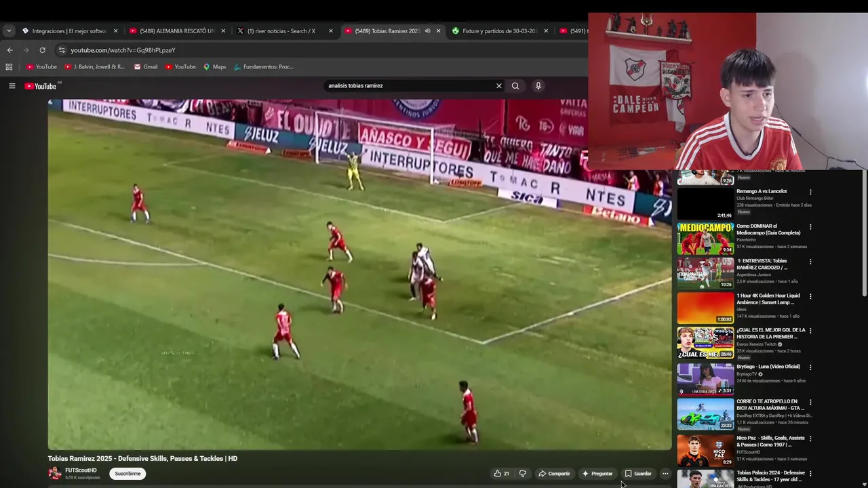Submit search with magnifying glass icon
The image size is (868, 488).
click(515, 86)
